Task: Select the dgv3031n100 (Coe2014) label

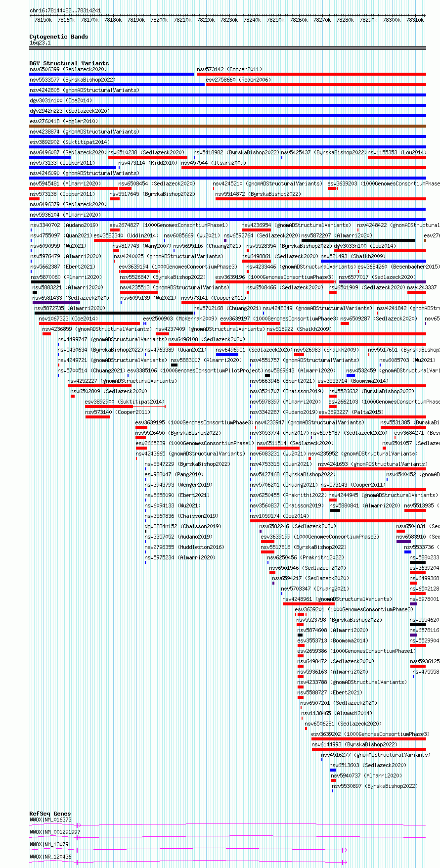Action: click(60, 100)
